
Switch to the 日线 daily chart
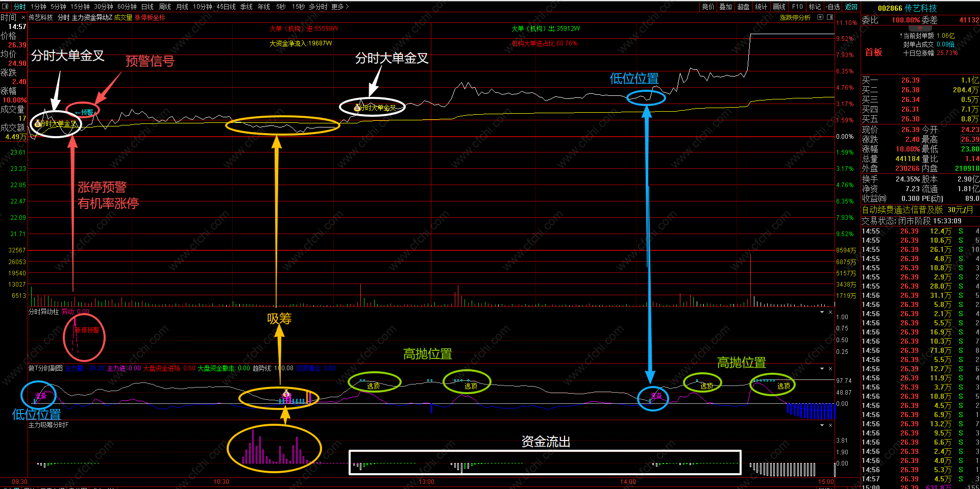(x=147, y=7)
